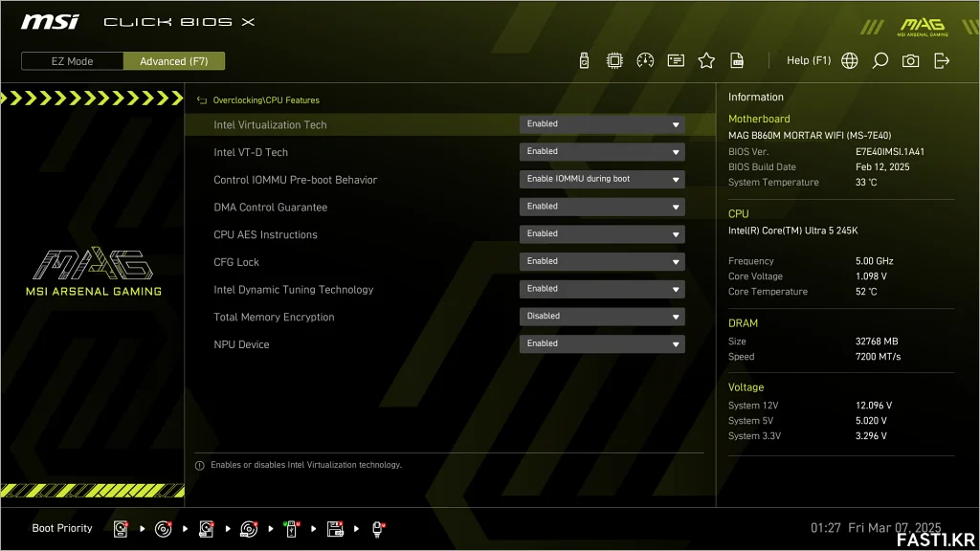This screenshot has height=551, width=980.
Task: Click BIOS version E7E40IMSI.1A41 value
Action: point(889,152)
